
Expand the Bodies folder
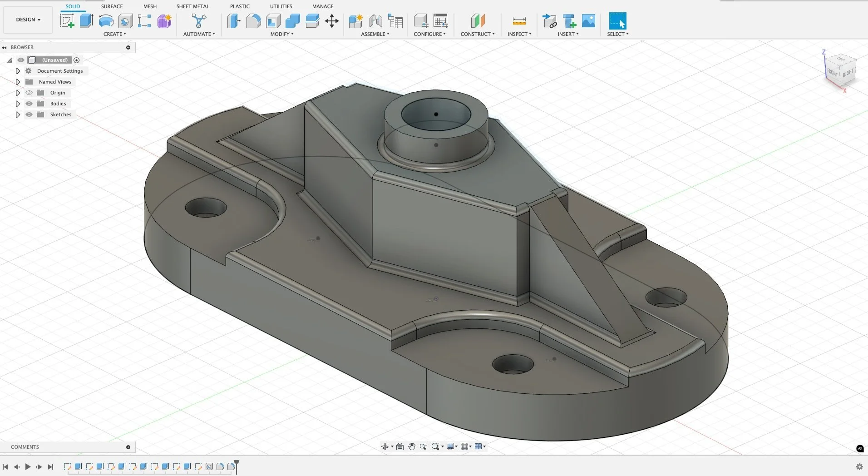[18, 104]
